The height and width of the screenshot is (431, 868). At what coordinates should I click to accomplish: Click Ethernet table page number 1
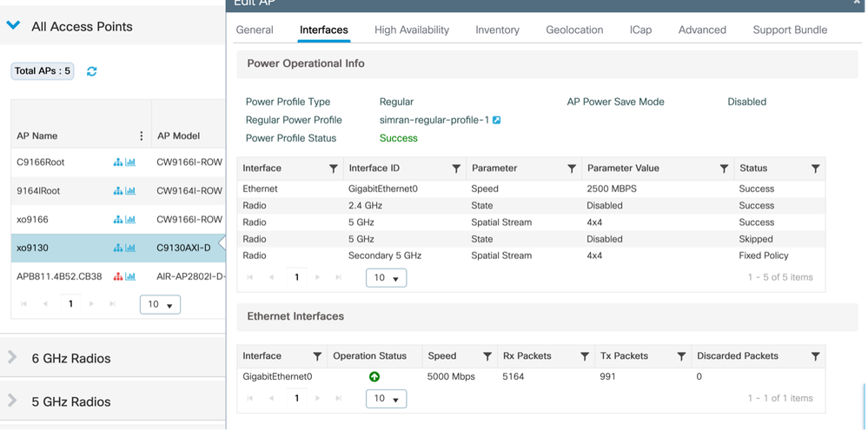pyautogui.click(x=296, y=398)
